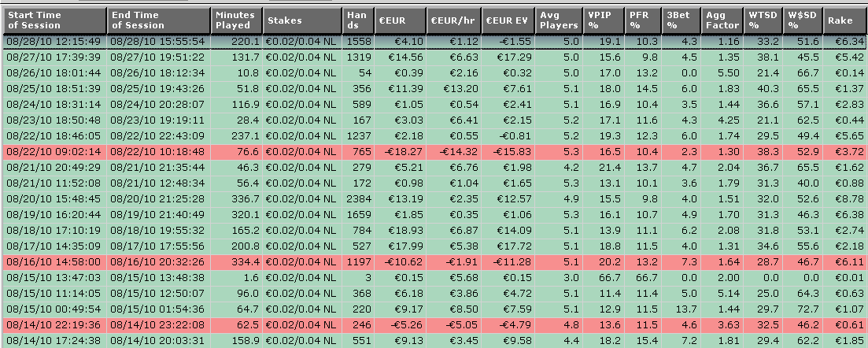
Task: Sort by €EUR/hr column header
Action: 453,20
